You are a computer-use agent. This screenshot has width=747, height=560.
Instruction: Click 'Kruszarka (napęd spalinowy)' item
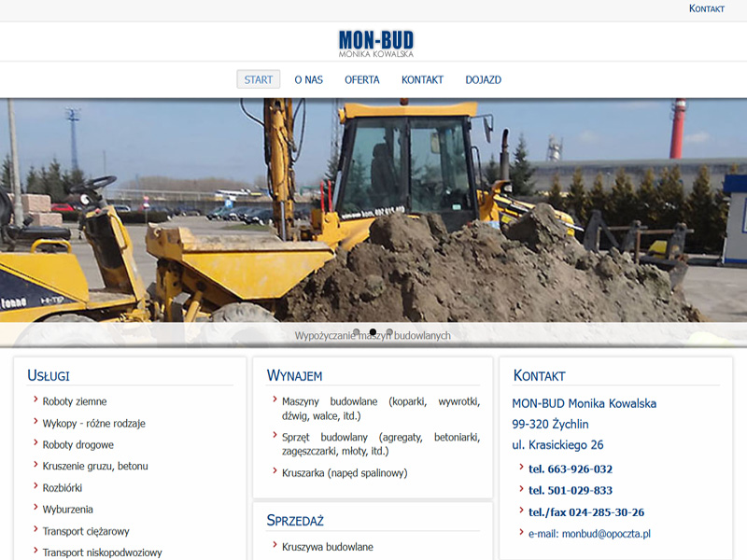(x=345, y=473)
